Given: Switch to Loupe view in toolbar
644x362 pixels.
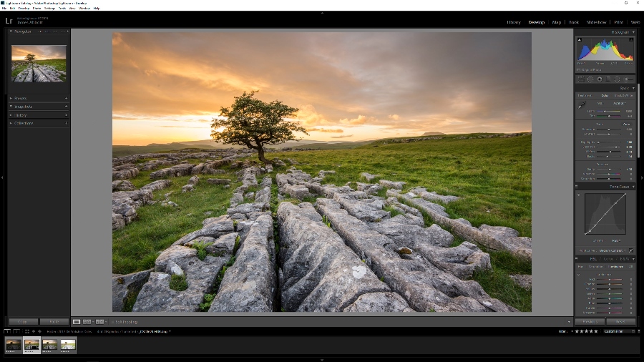Looking at the screenshot, I should 77,322.
